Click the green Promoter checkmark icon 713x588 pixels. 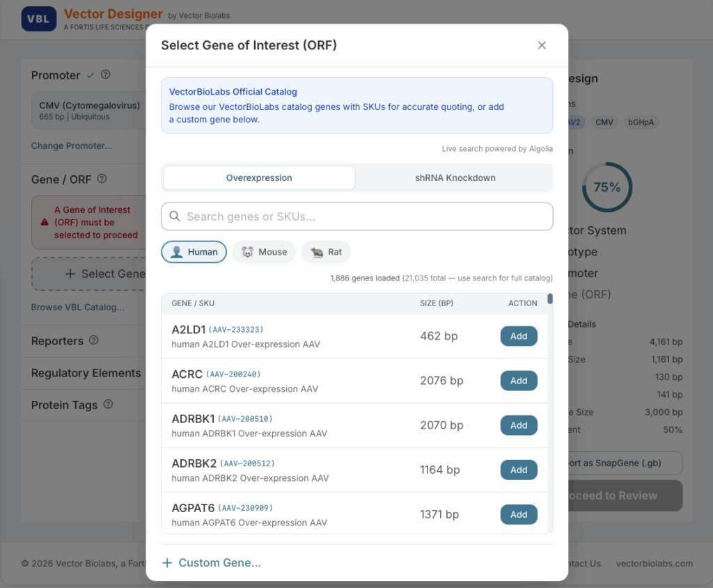tap(91, 75)
